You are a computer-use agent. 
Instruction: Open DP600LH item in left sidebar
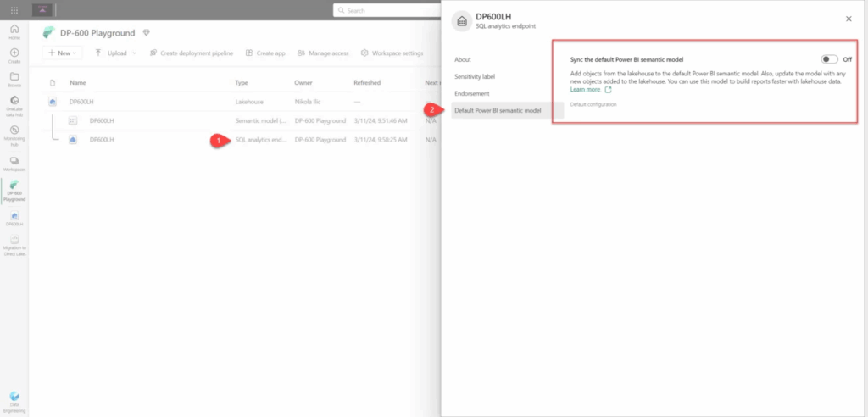click(14, 219)
